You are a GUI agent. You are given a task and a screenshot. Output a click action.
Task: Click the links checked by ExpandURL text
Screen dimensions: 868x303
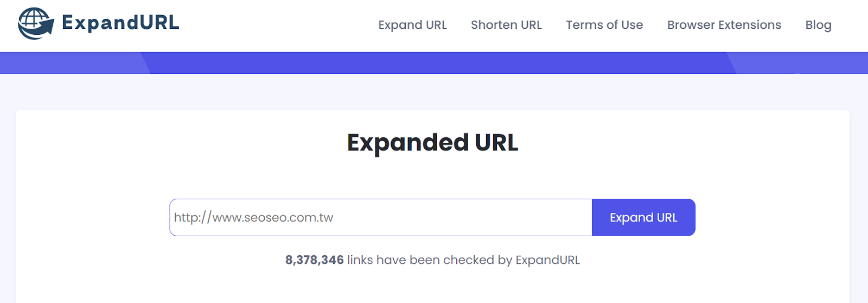point(464,260)
